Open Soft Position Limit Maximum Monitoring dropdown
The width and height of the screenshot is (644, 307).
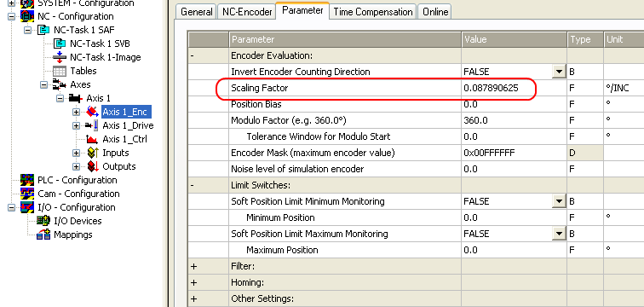(x=559, y=234)
